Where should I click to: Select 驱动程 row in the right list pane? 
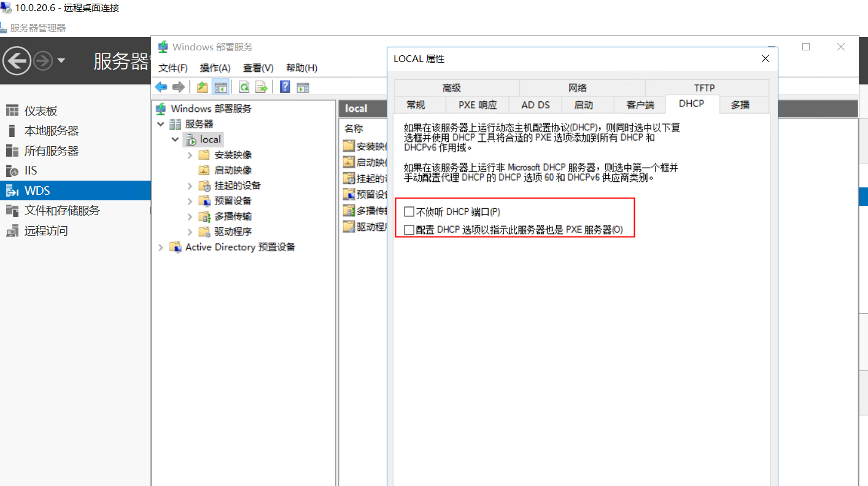click(365, 227)
